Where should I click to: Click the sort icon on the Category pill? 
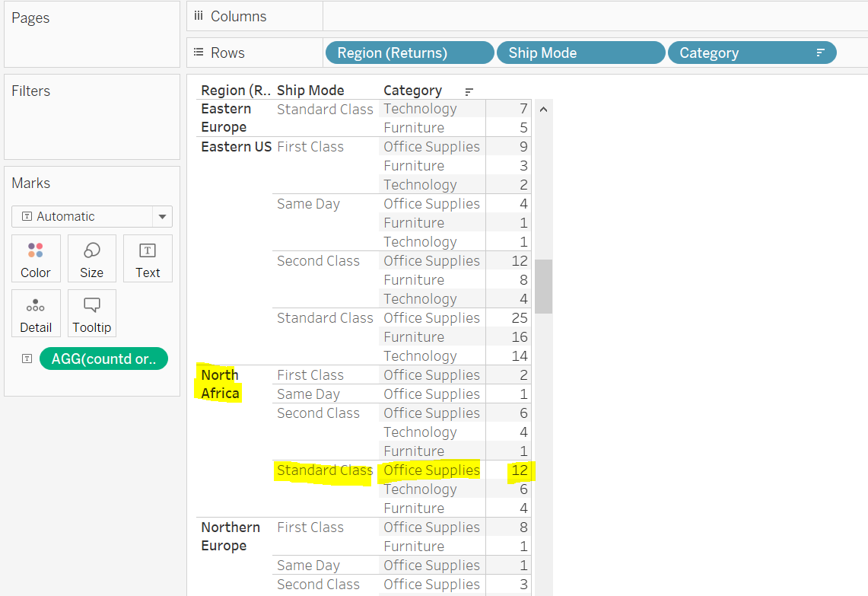click(x=819, y=53)
